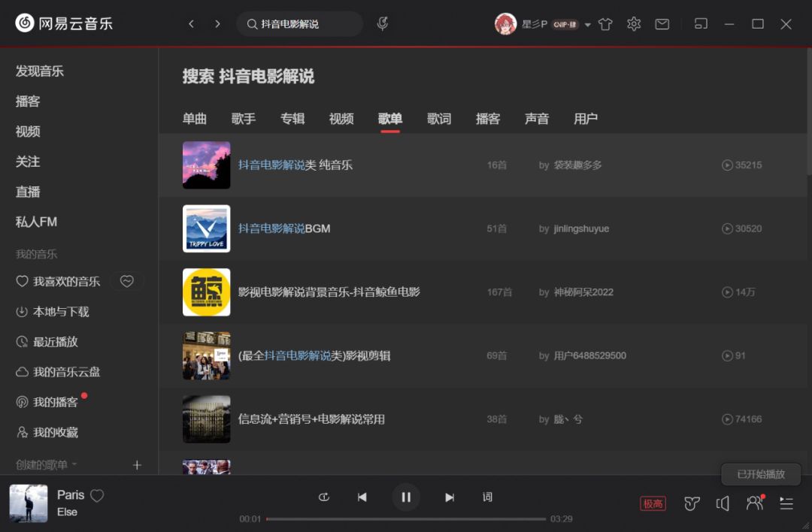Open creator 袋装趣多多 profile
Screen dimensions: 812x532
pyautogui.click(x=577, y=165)
